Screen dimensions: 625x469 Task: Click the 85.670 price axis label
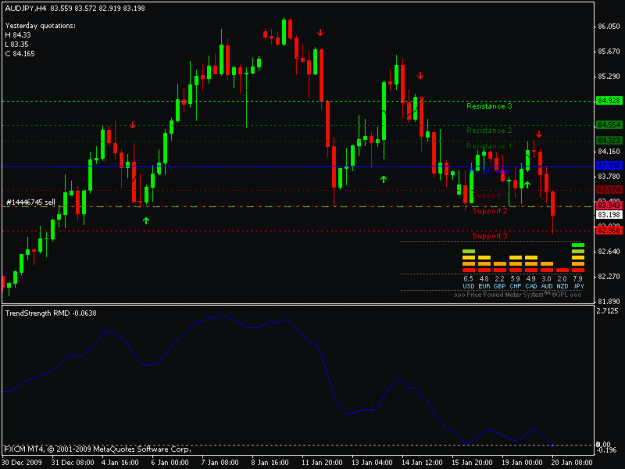click(609, 51)
